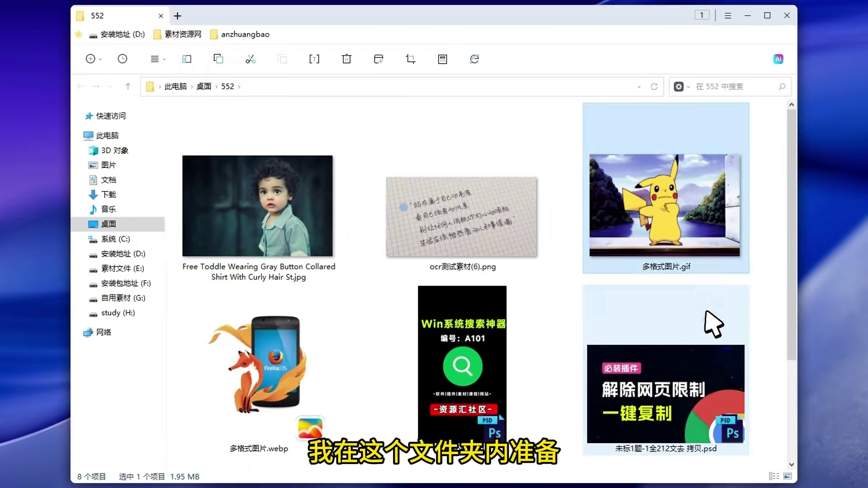Screen dimensions: 868x488
Task: Click the trash can Delete icon
Action: tap(347, 59)
